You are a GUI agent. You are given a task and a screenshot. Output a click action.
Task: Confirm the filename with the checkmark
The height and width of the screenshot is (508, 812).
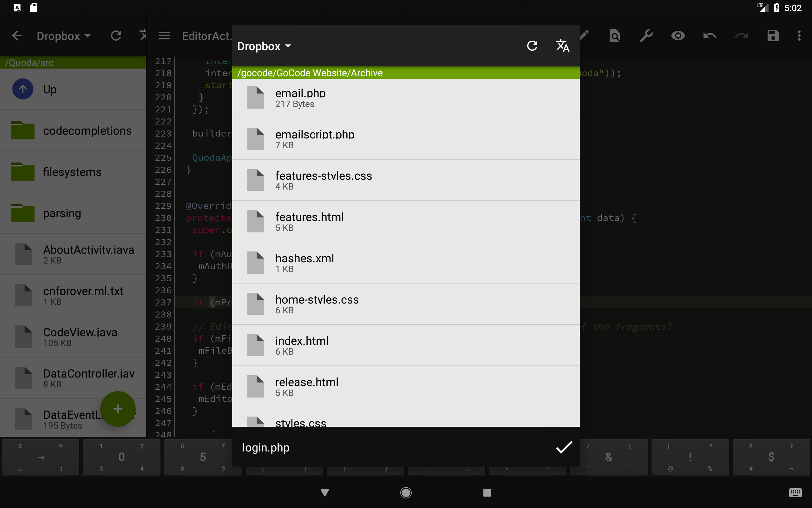tap(563, 447)
